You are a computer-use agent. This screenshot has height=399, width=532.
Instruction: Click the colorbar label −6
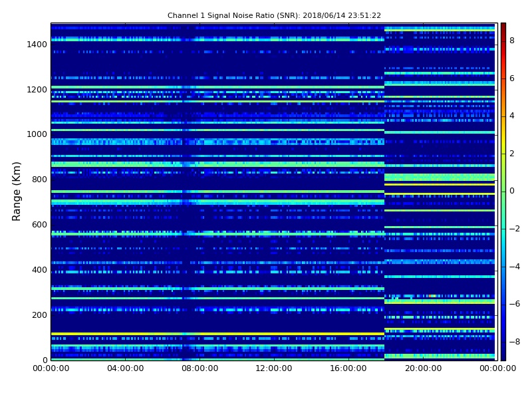tap(515, 304)
